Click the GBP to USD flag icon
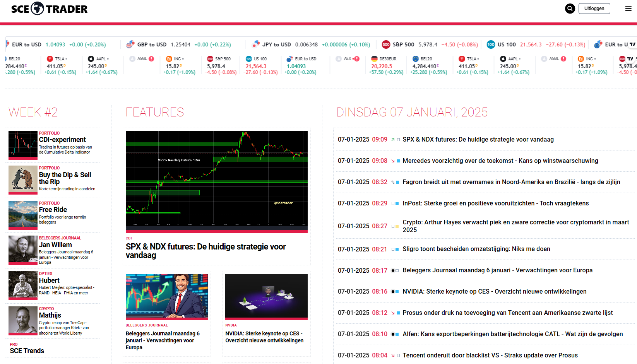 coord(130,44)
